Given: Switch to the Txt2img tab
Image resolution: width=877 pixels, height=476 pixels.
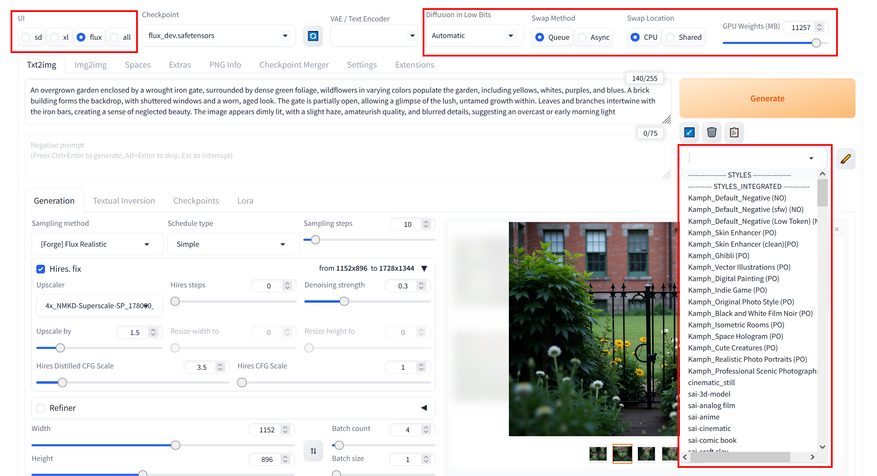Looking at the screenshot, I should coord(42,65).
